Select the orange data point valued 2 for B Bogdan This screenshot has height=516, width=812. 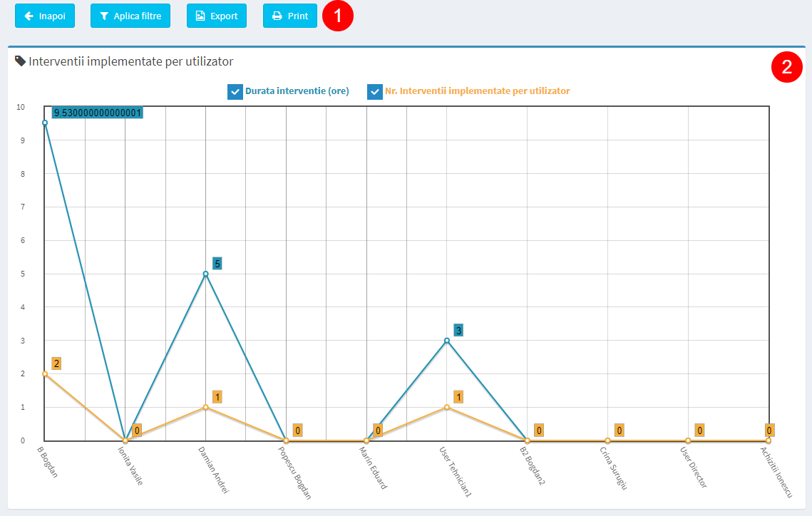45,373
